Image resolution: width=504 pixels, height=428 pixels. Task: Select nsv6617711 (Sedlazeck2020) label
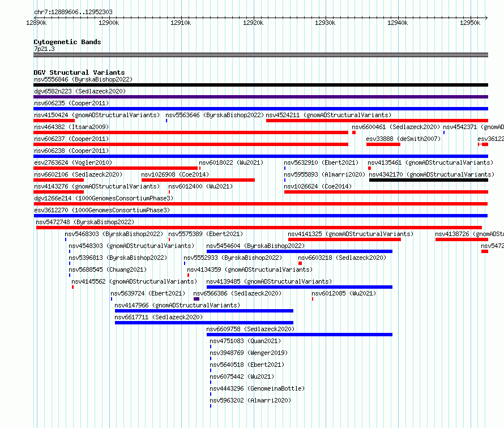[x=159, y=317]
